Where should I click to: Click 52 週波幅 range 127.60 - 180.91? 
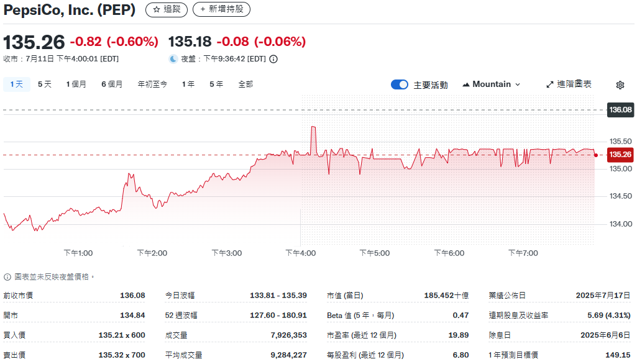(x=278, y=316)
